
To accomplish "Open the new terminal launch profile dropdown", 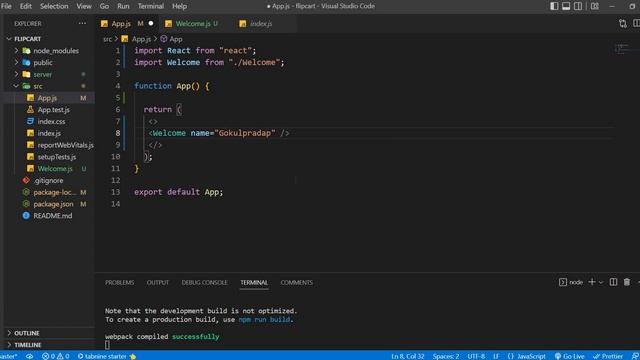I will pyautogui.click(x=601, y=282).
